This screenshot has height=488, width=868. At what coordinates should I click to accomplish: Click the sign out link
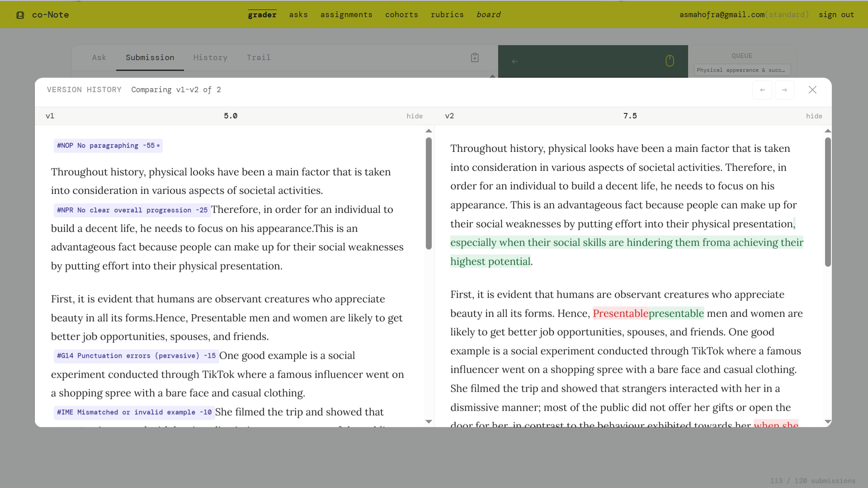click(x=836, y=15)
